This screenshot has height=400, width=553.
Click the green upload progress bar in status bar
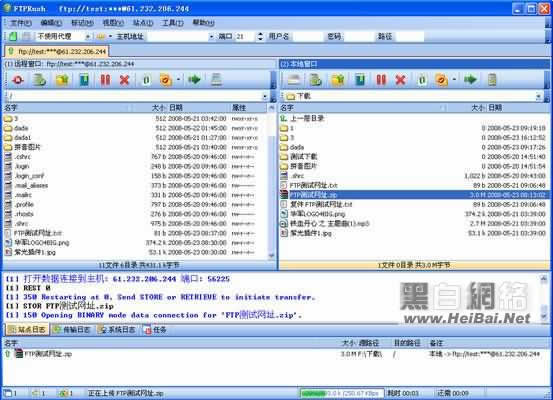[341, 393]
